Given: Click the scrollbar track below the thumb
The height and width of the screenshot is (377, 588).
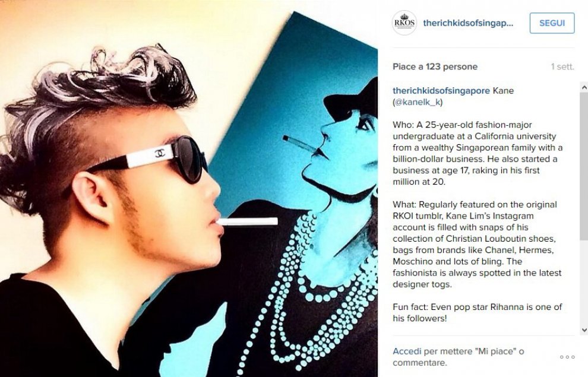Looking at the screenshot, I should coord(584,283).
